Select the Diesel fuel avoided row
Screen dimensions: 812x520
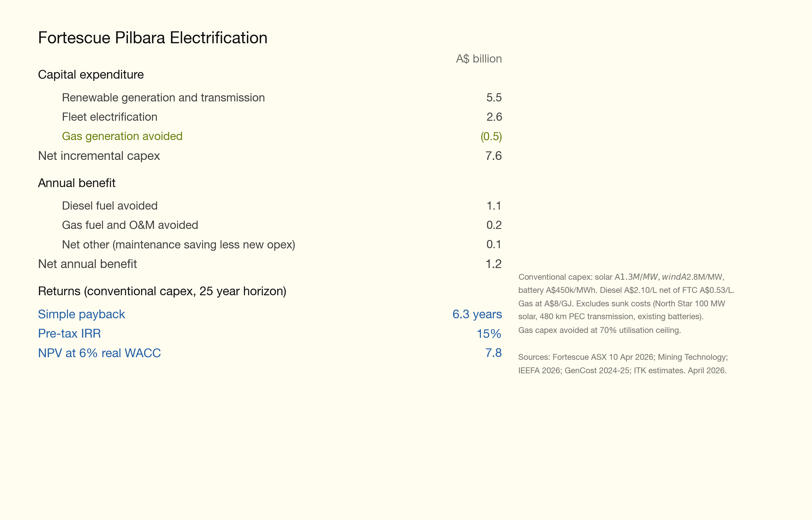[110, 206]
